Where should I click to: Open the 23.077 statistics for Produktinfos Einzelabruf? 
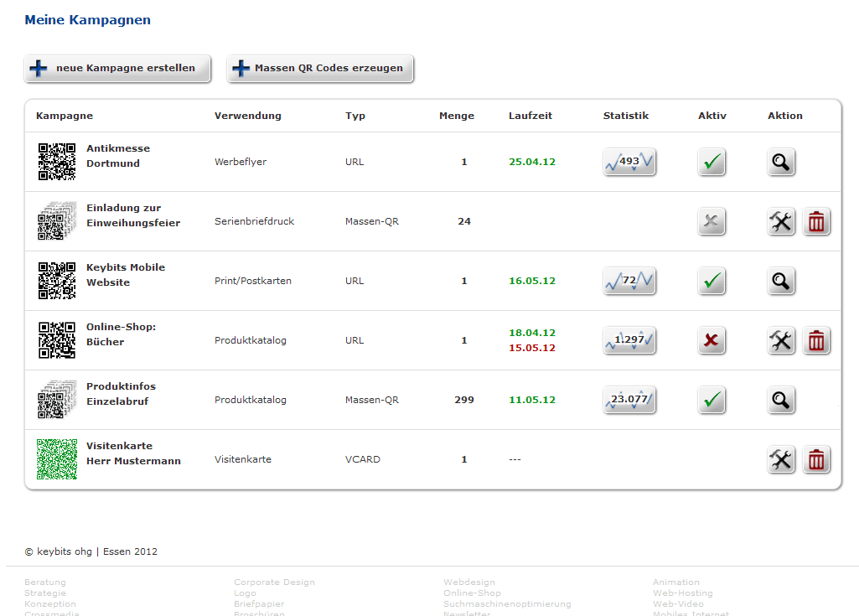coord(629,400)
